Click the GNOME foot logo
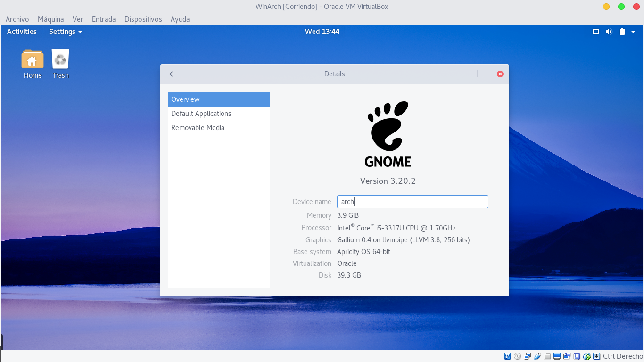The image size is (644, 362). click(388, 126)
